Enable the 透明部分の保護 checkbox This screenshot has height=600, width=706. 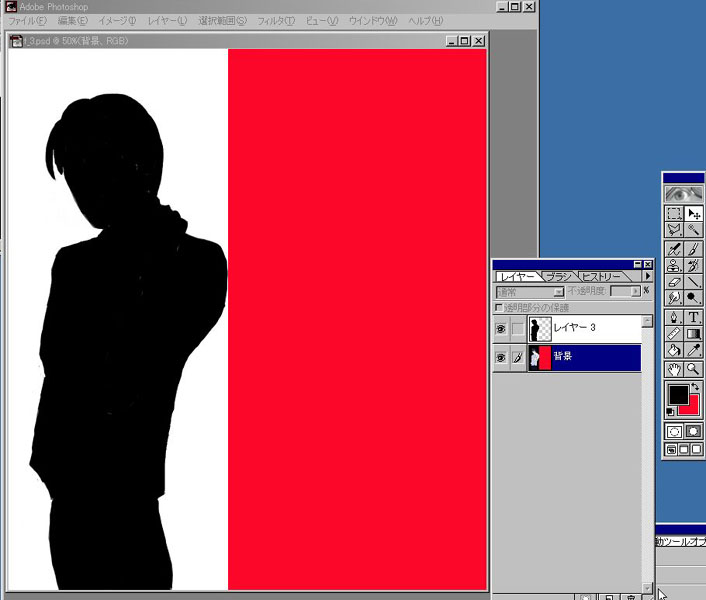pyautogui.click(x=500, y=307)
